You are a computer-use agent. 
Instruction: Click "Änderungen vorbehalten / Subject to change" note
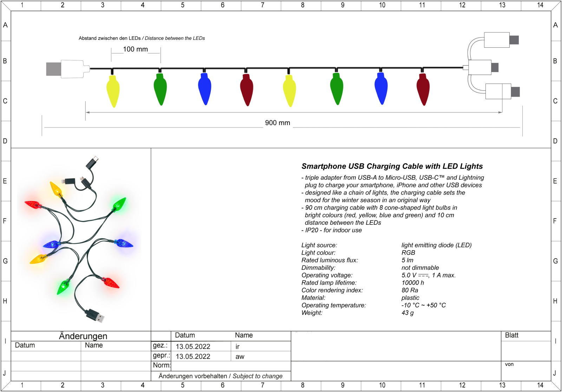click(x=221, y=376)
